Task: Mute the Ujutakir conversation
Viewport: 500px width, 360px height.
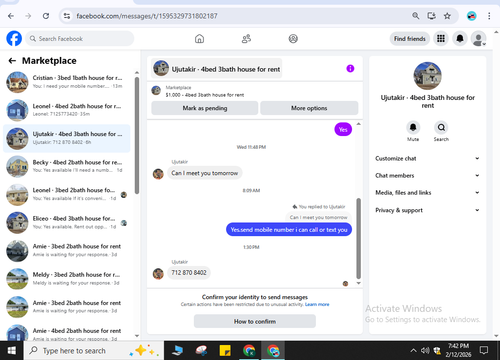Action: pyautogui.click(x=413, y=127)
